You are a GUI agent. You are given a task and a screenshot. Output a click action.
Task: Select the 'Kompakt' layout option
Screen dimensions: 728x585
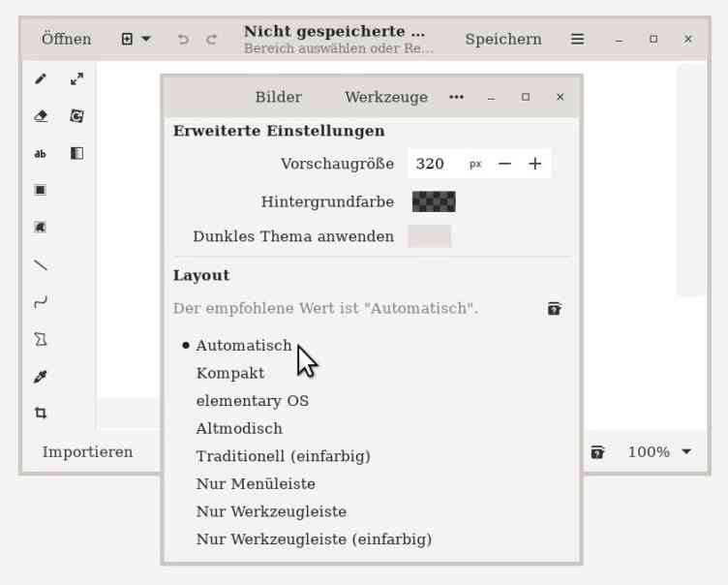(230, 373)
